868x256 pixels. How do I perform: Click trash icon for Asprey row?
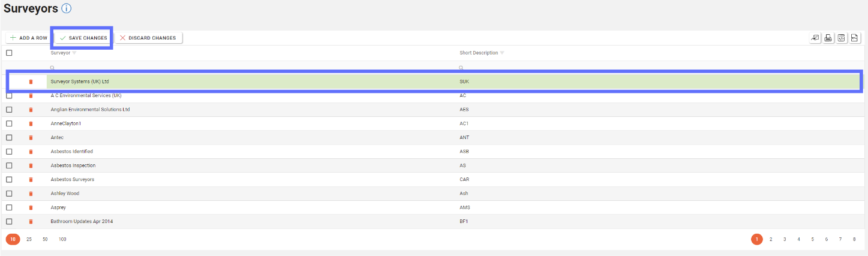(x=31, y=208)
